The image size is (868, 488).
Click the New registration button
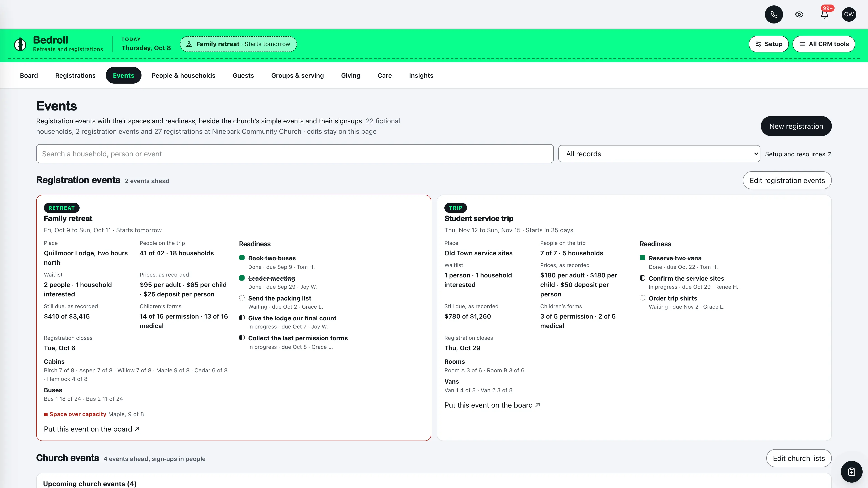pos(796,126)
